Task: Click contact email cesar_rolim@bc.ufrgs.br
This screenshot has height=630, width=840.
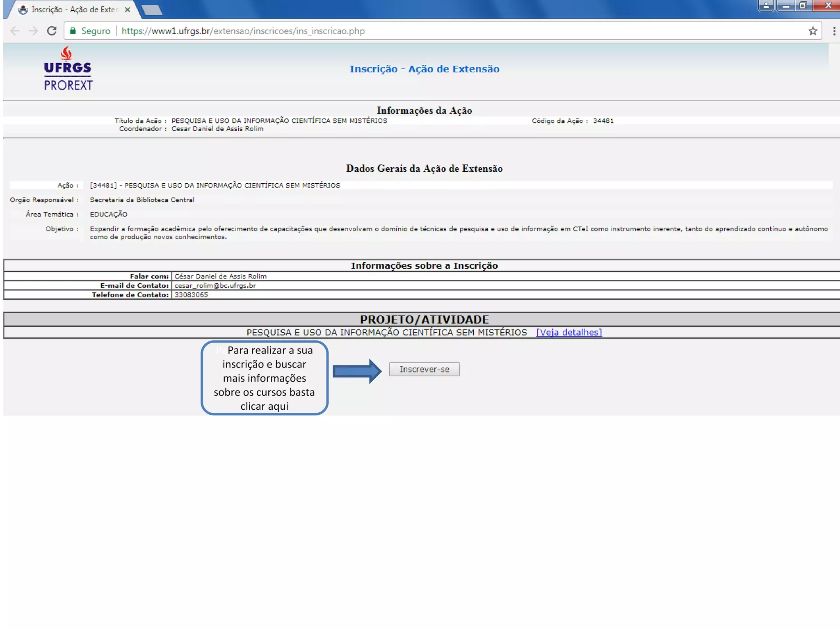Action: pos(215,285)
